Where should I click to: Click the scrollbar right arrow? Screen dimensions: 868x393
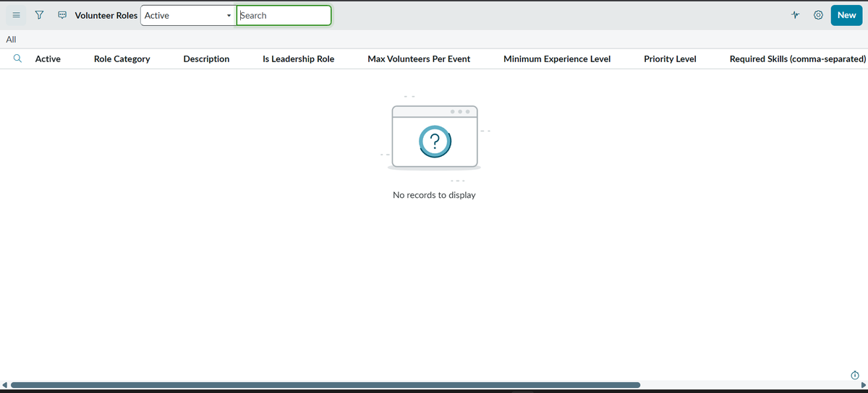click(863, 385)
